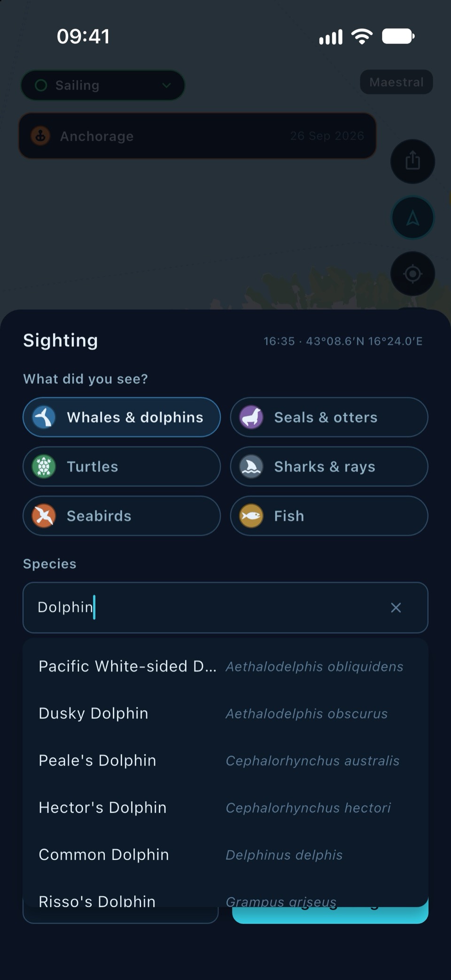Select the Whales & dolphins category
The height and width of the screenshot is (980, 451).
[122, 417]
